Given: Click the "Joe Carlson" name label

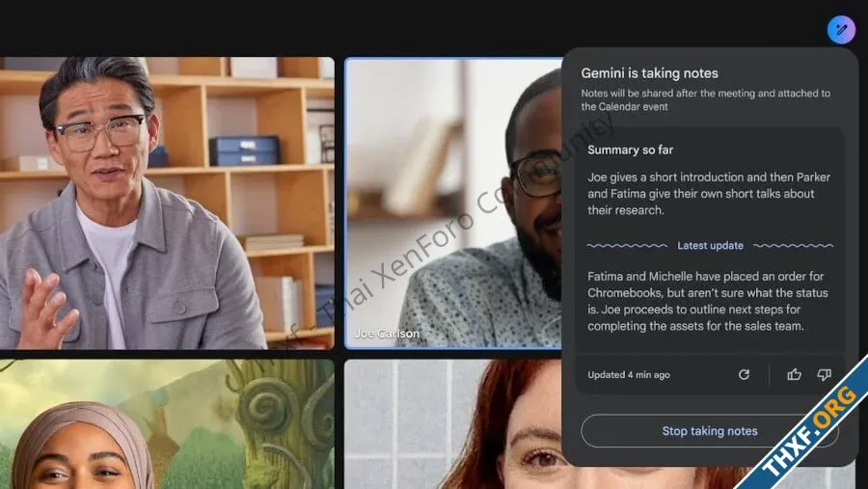Looking at the screenshot, I should 387,334.
